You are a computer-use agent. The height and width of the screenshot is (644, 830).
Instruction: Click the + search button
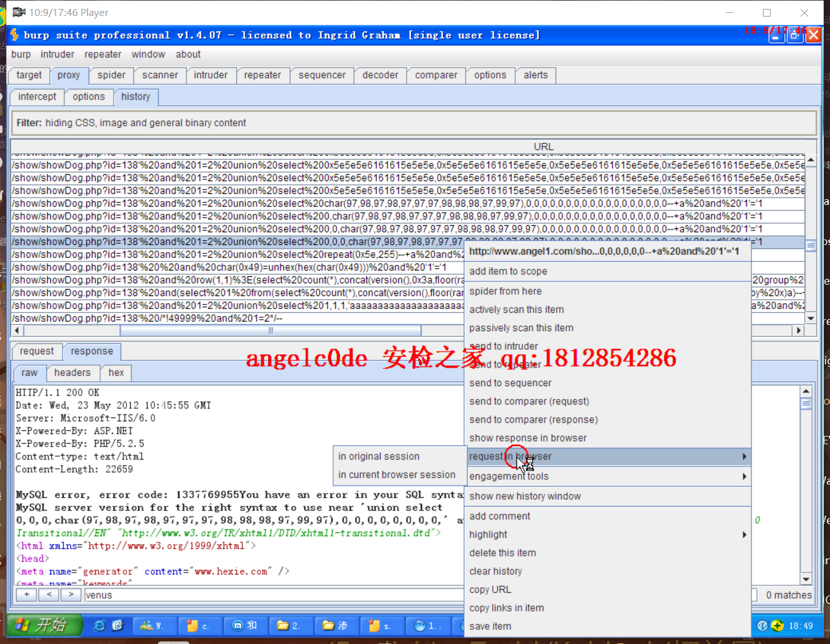coord(26,595)
